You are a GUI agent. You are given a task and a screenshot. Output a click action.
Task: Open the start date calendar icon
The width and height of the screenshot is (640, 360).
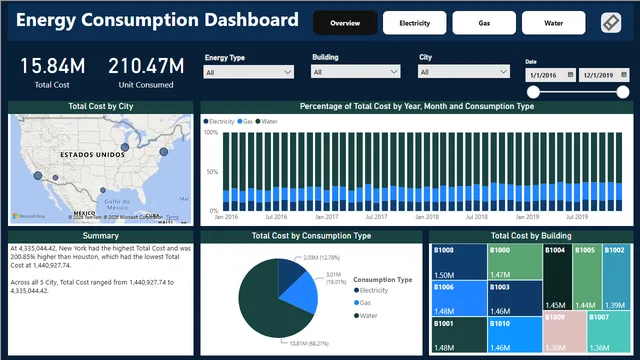pos(570,75)
